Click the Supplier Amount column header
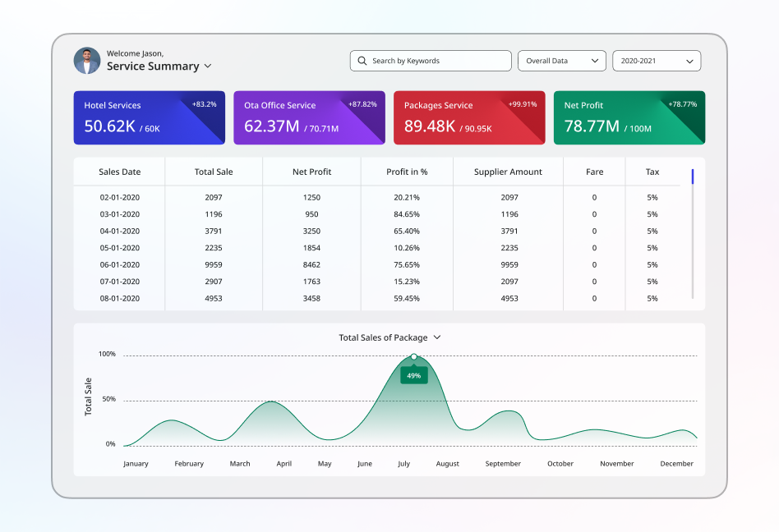This screenshot has width=779, height=532. [508, 172]
